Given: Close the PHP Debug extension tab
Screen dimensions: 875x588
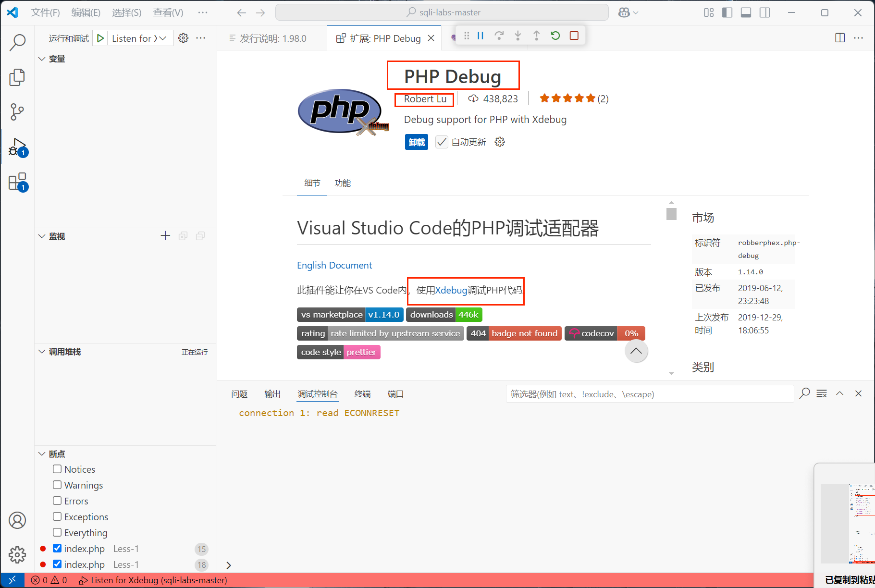Looking at the screenshot, I should pos(431,38).
